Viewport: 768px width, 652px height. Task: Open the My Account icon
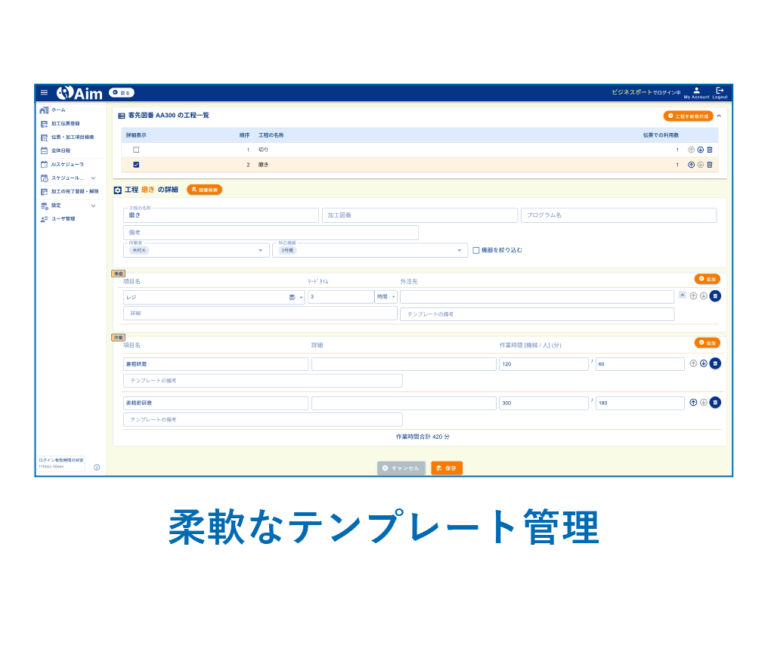click(696, 91)
